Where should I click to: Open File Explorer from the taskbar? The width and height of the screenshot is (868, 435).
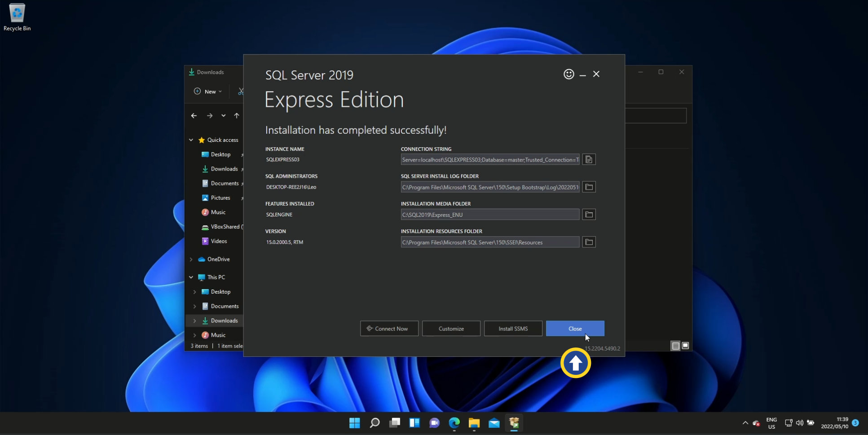pyautogui.click(x=474, y=423)
